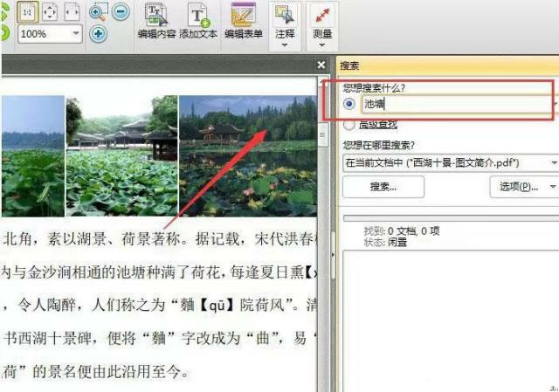
Task: Click the round plus zoom in button
Action: (98, 34)
